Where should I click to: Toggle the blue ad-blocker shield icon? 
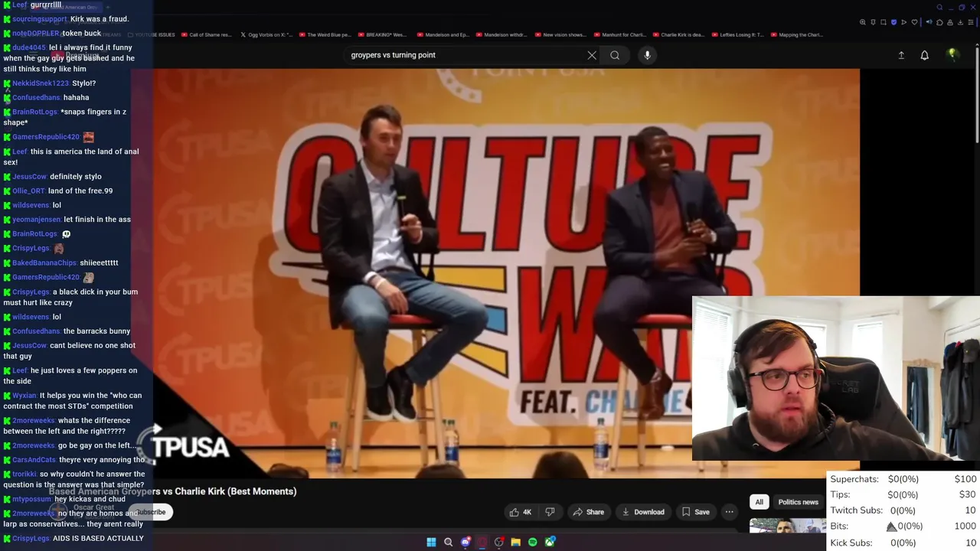click(x=894, y=22)
